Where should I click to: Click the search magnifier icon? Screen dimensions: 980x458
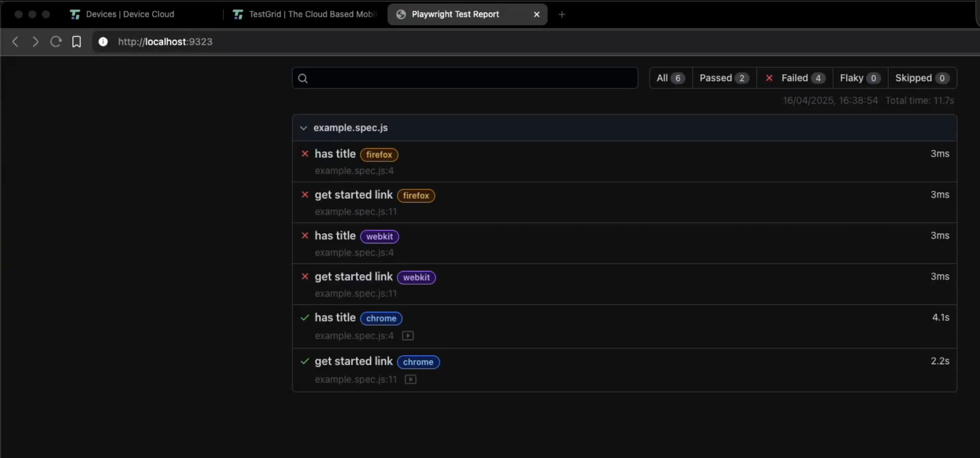[x=303, y=78]
